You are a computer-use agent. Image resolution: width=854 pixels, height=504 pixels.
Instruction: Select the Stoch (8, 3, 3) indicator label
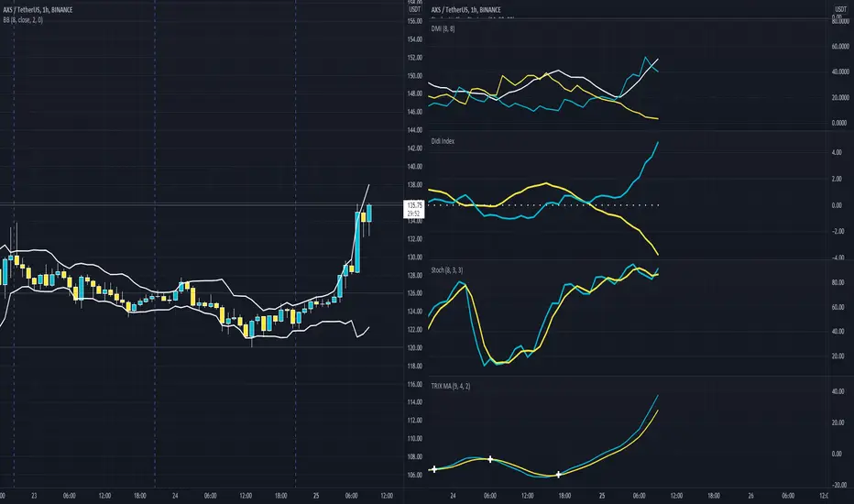447,270
